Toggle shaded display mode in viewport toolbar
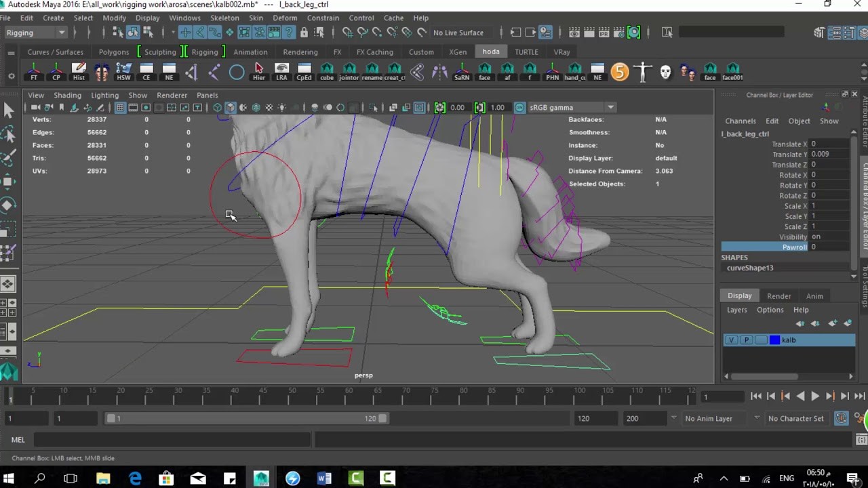This screenshot has width=868, height=488. click(230, 107)
